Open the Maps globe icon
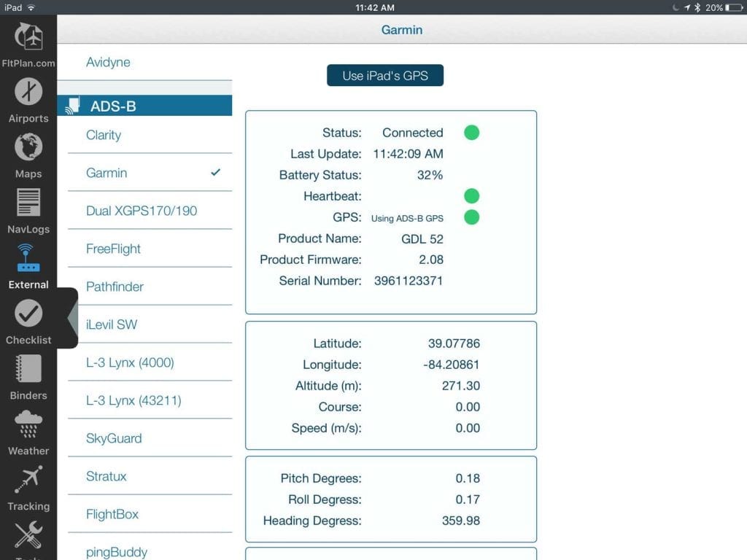747x560 pixels. coord(28,147)
